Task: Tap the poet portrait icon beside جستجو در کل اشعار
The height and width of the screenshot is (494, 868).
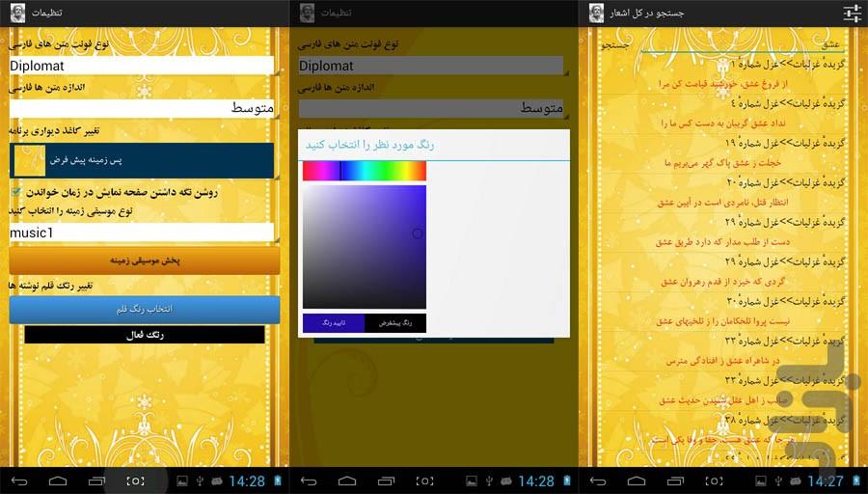Action: point(597,13)
